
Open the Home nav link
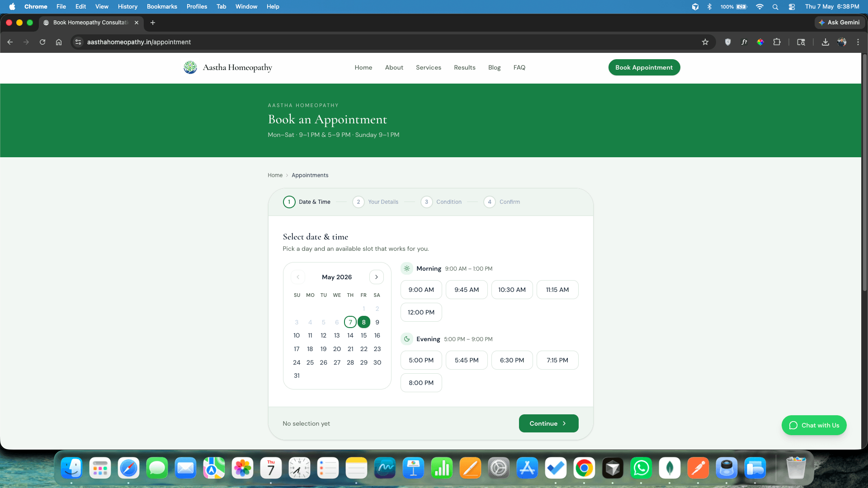[363, 67]
